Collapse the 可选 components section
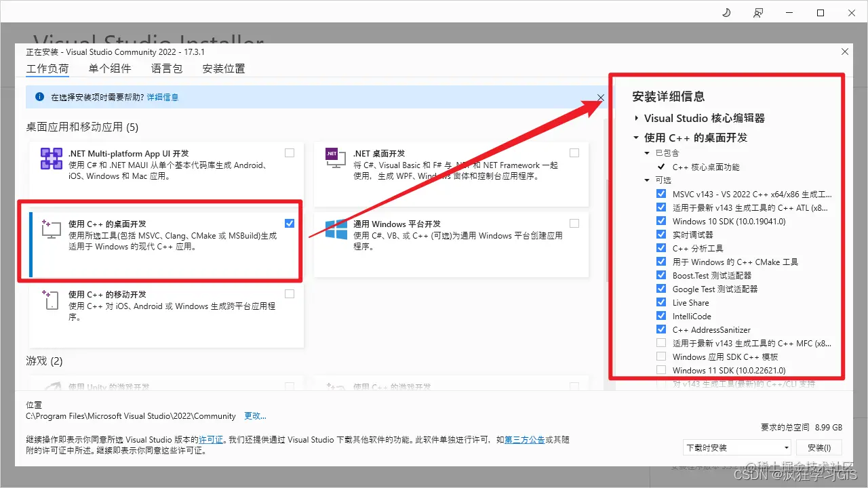The height and width of the screenshot is (488, 868). (648, 180)
